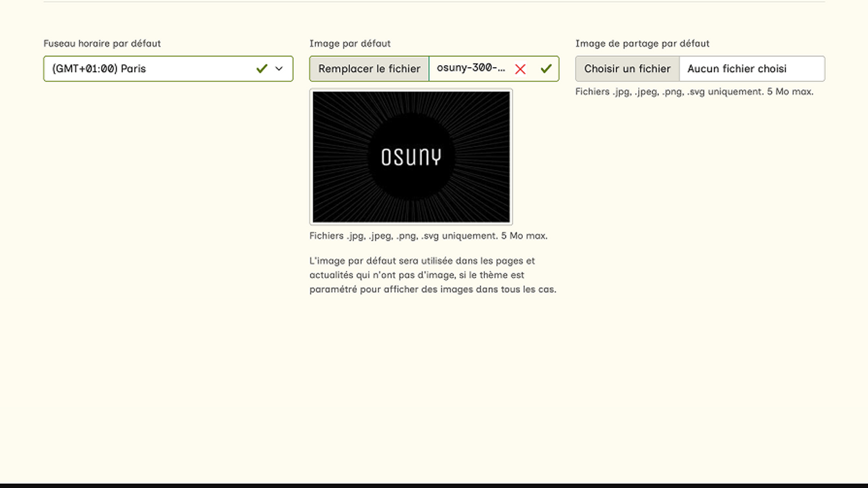Click green checkmark in timezone field
The height and width of the screenshot is (488, 868).
(262, 69)
